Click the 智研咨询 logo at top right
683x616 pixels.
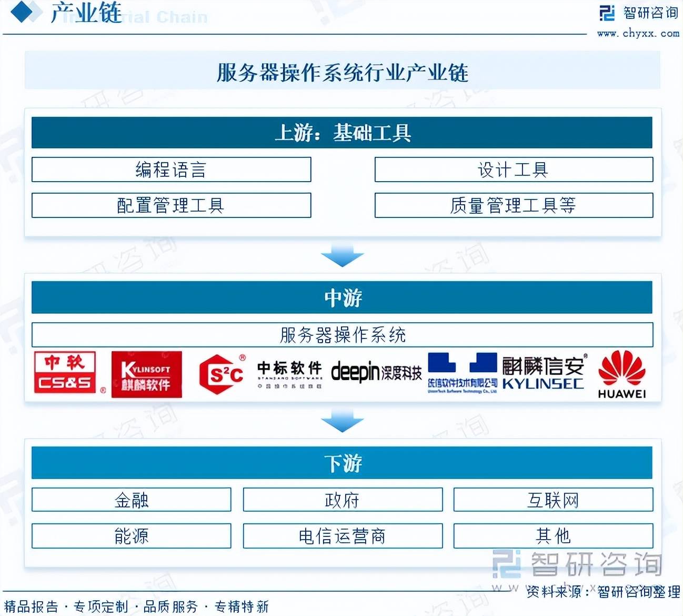pyautogui.click(x=639, y=13)
